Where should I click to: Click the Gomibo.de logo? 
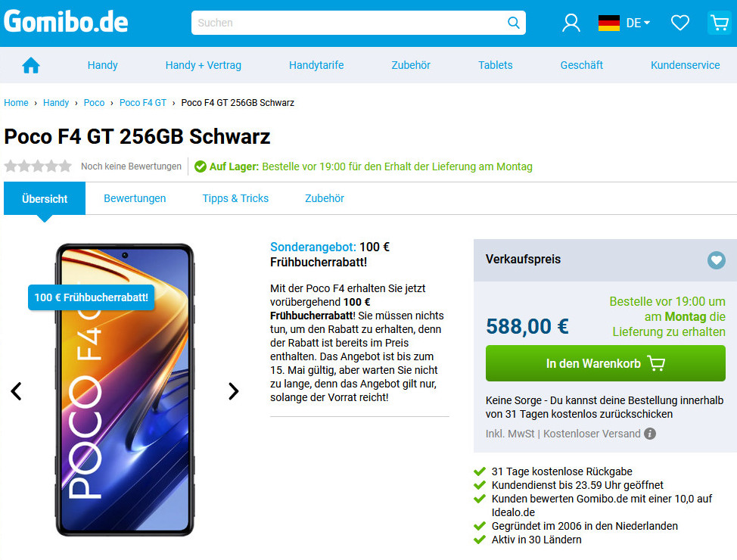(66, 22)
